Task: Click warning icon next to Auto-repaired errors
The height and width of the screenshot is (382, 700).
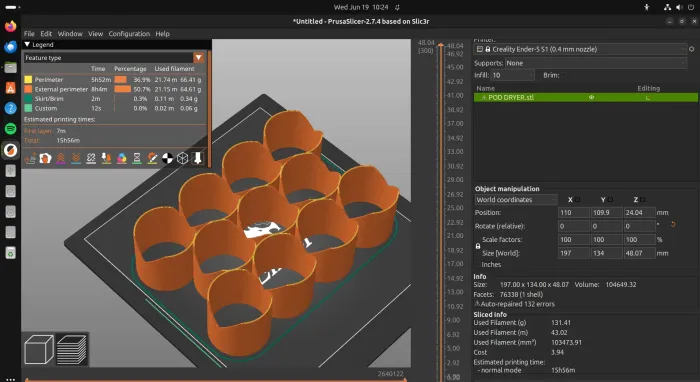Action: (477, 303)
